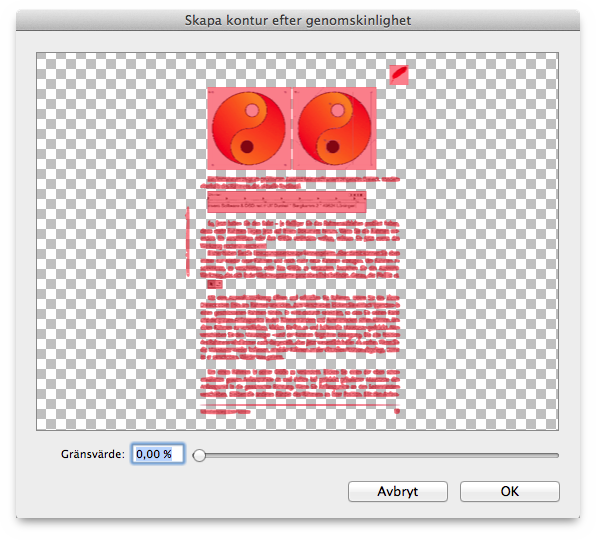This screenshot has height=540, width=596.
Task: Click the Gränsvärde slider handle
Action: (x=199, y=455)
